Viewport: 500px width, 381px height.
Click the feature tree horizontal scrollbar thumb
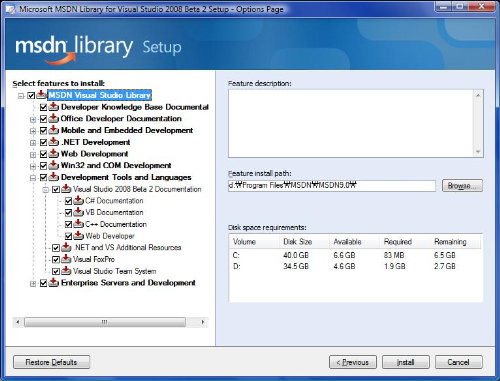pyautogui.click(x=105, y=322)
